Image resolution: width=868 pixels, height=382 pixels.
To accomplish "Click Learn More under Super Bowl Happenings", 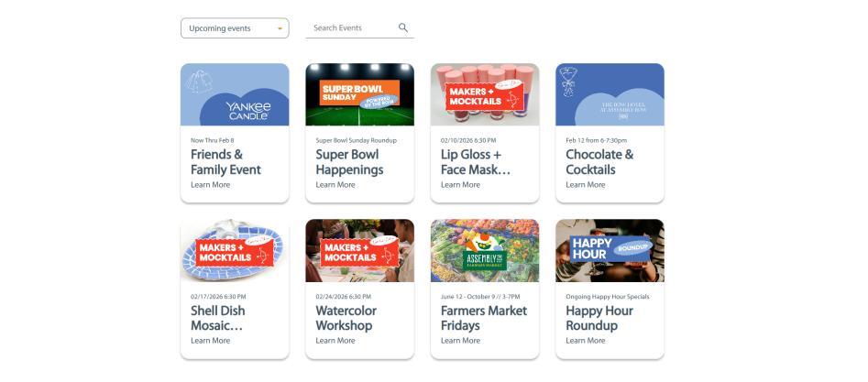I will (x=335, y=185).
